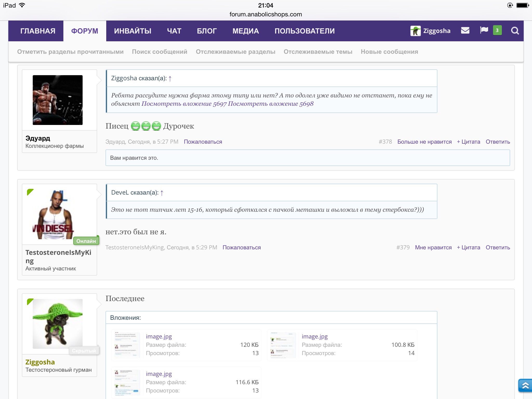The height and width of the screenshot is (399, 532).
Task: Open the search magnifier icon
Action: point(515,31)
